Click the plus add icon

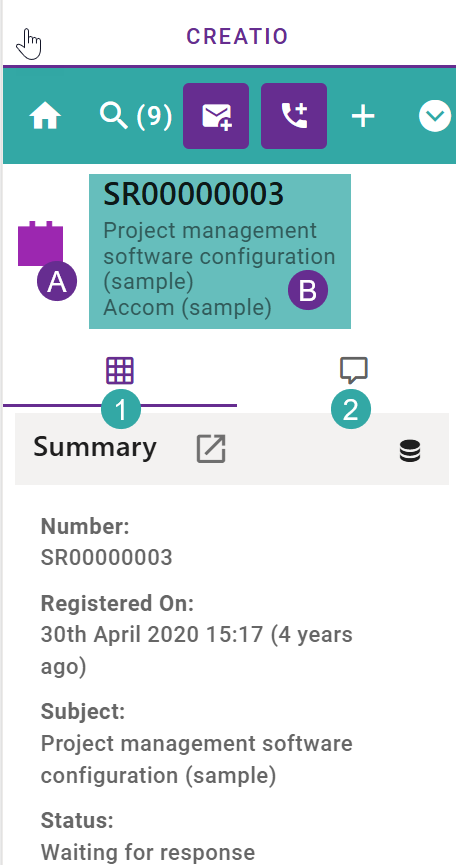tap(363, 117)
